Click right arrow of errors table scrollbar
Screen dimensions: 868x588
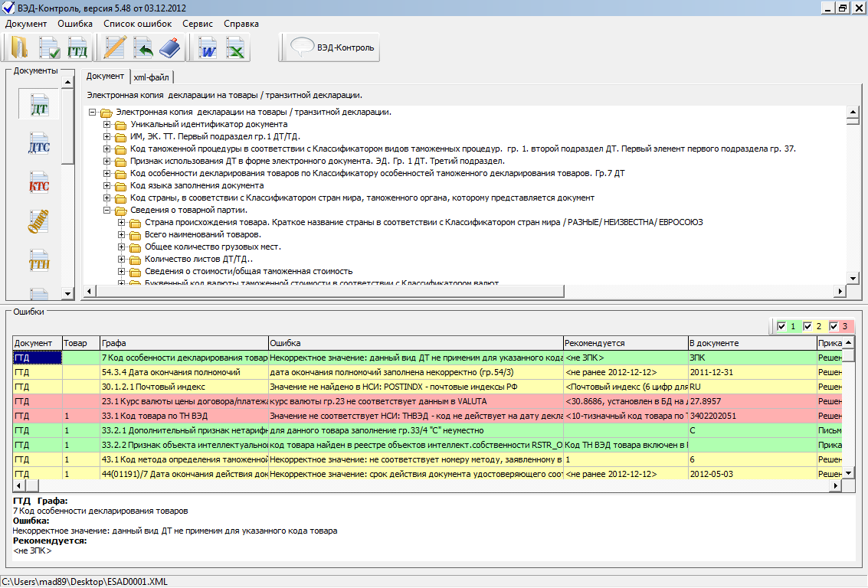tap(835, 485)
